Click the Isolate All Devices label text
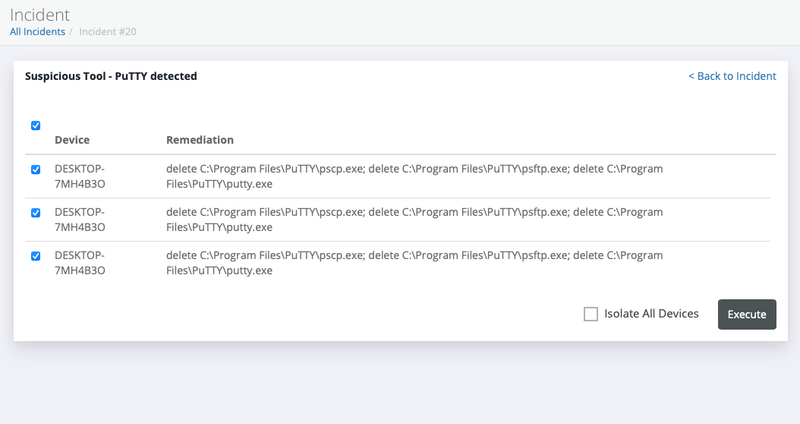 [x=652, y=314]
